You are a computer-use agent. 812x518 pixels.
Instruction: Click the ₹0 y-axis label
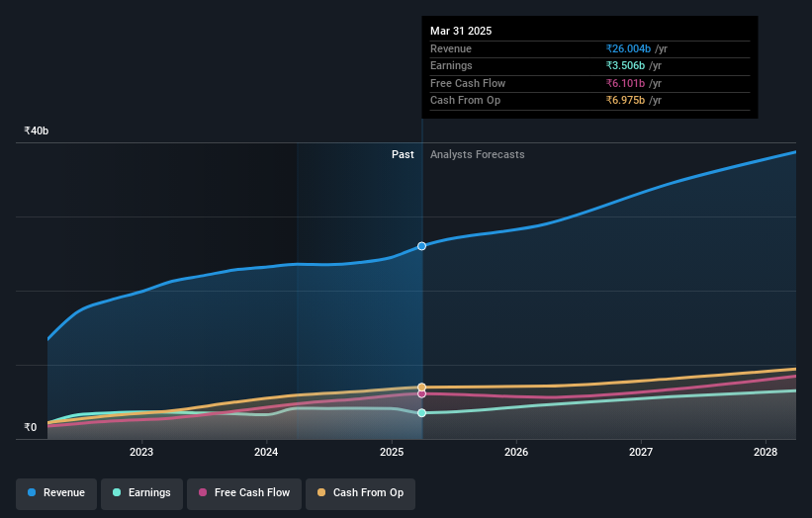31,427
